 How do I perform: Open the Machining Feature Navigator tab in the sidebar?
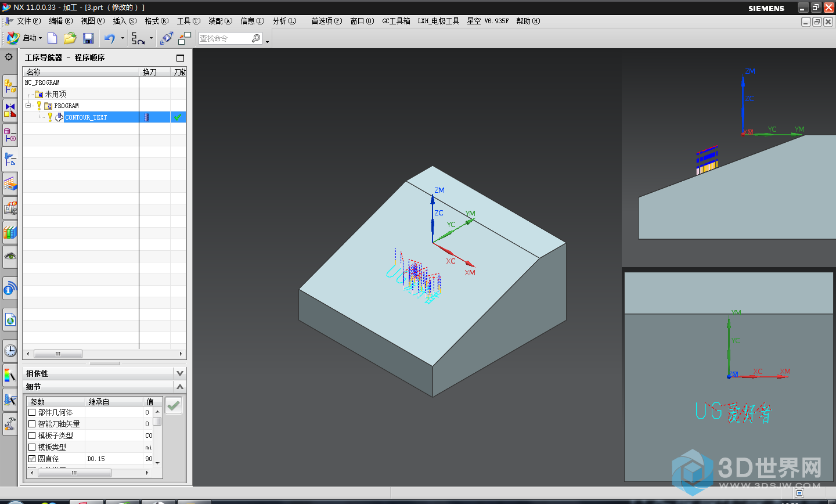10,184
